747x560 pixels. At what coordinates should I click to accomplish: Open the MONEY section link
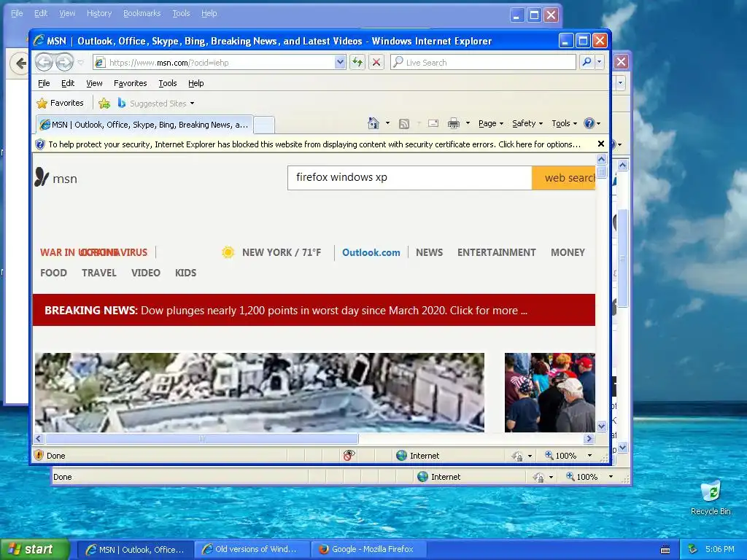[568, 252]
